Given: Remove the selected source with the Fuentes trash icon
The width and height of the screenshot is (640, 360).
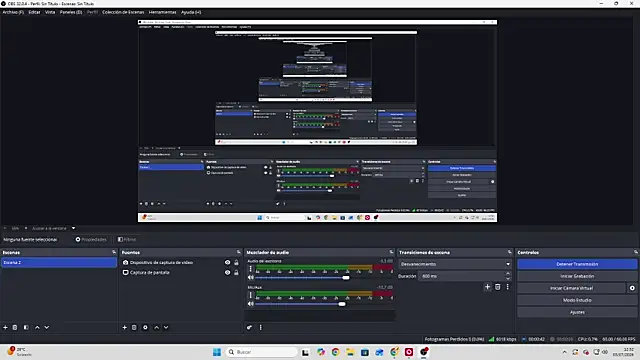Looking at the screenshot, I should 134,327.
